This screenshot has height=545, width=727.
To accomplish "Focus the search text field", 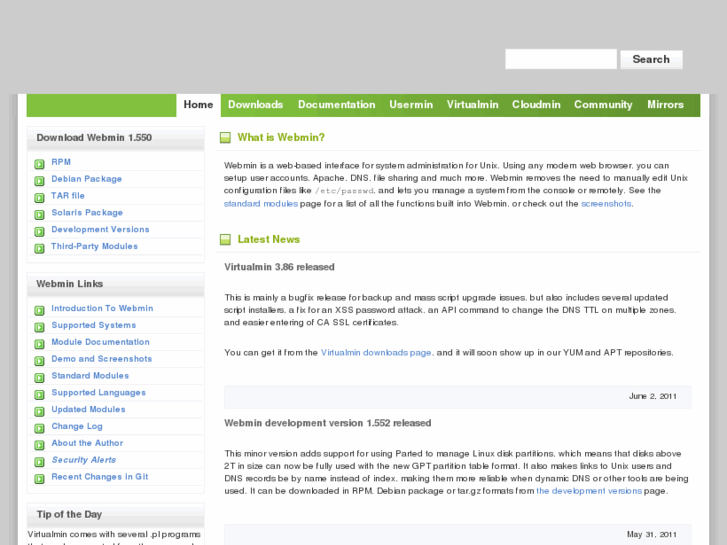I will point(561,59).
